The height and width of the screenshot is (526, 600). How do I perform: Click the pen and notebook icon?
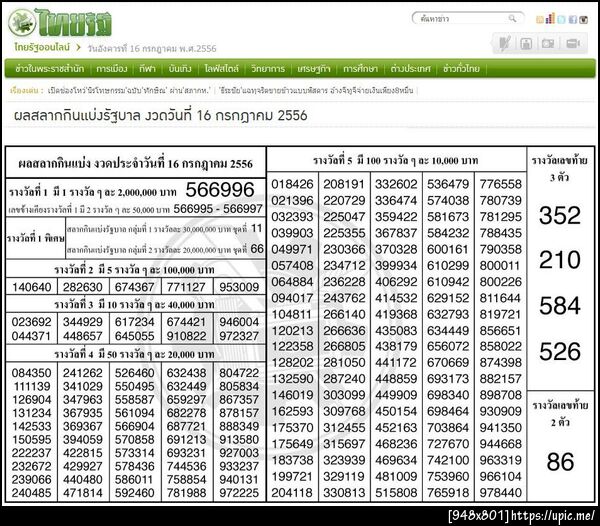(505, 43)
